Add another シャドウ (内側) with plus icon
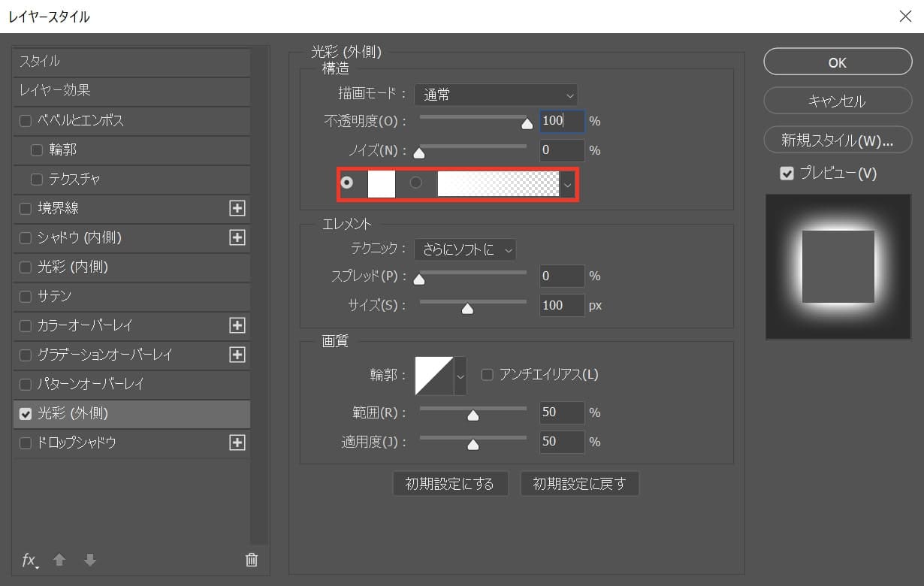The height and width of the screenshot is (586, 924). coord(237,237)
